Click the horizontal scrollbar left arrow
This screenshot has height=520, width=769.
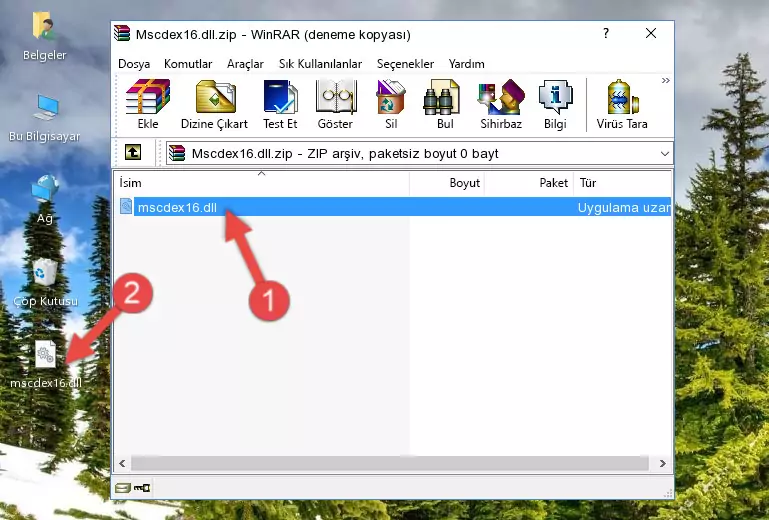pyautogui.click(x=122, y=463)
